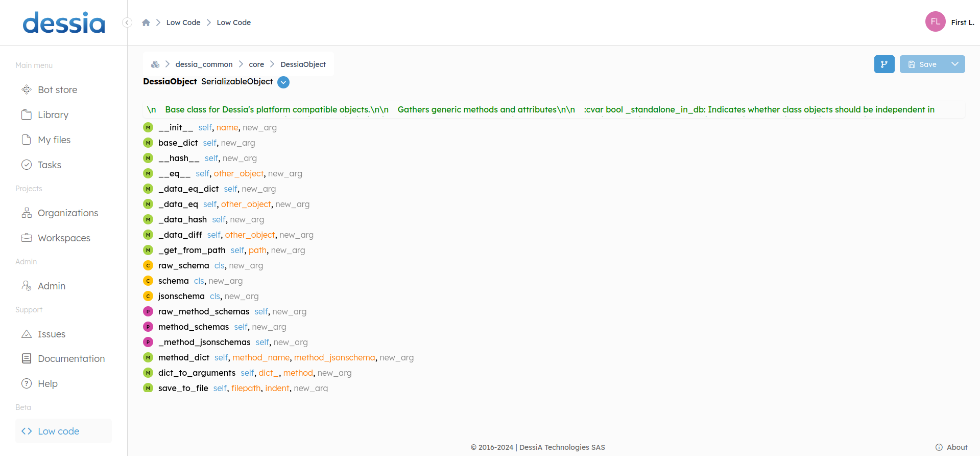980x456 pixels.
Task: Click the Workspaces icon
Action: 27,238
